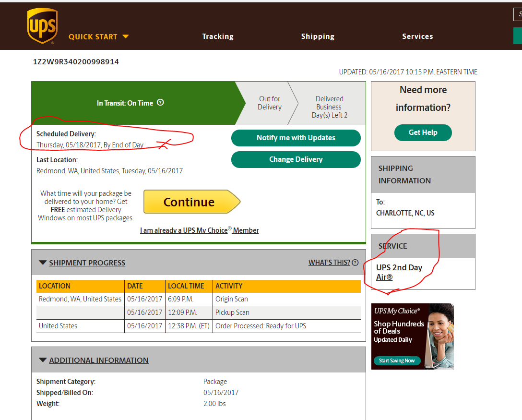Collapse the Additional Information triangle

(x=43, y=360)
